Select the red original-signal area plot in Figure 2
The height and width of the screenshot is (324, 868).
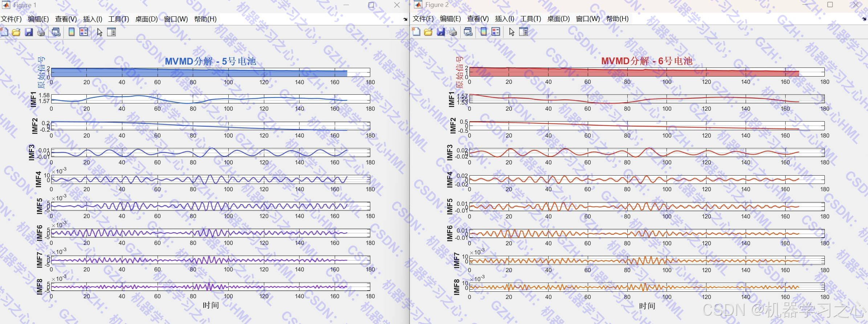634,72
